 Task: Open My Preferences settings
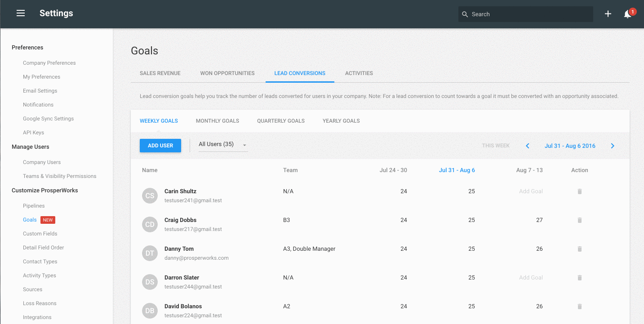tap(41, 77)
